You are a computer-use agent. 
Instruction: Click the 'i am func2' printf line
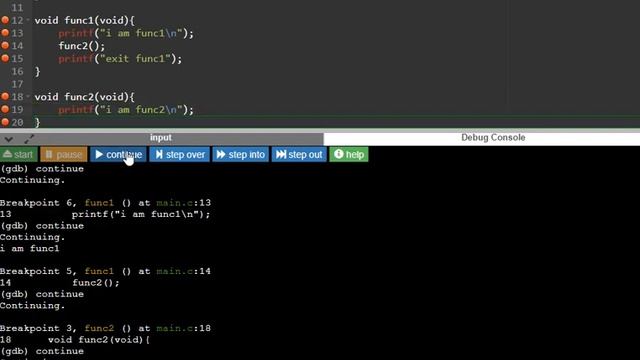click(126, 110)
